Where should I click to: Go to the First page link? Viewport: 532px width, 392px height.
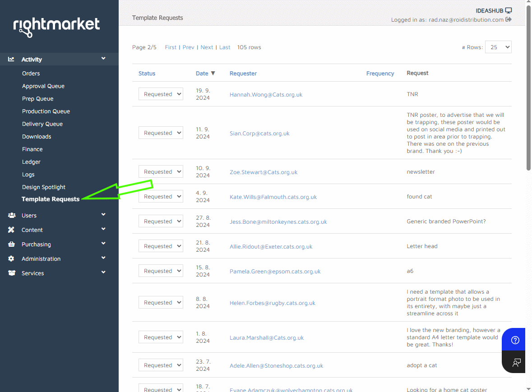pos(171,47)
